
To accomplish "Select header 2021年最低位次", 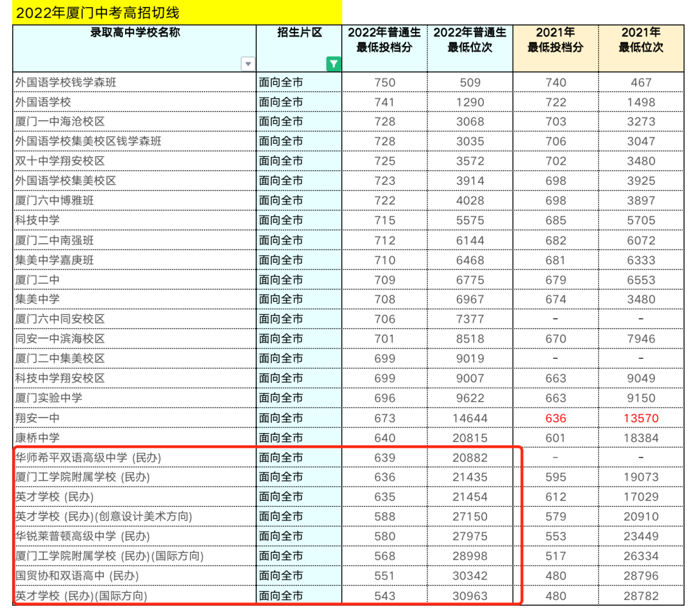I will tap(641, 49).
